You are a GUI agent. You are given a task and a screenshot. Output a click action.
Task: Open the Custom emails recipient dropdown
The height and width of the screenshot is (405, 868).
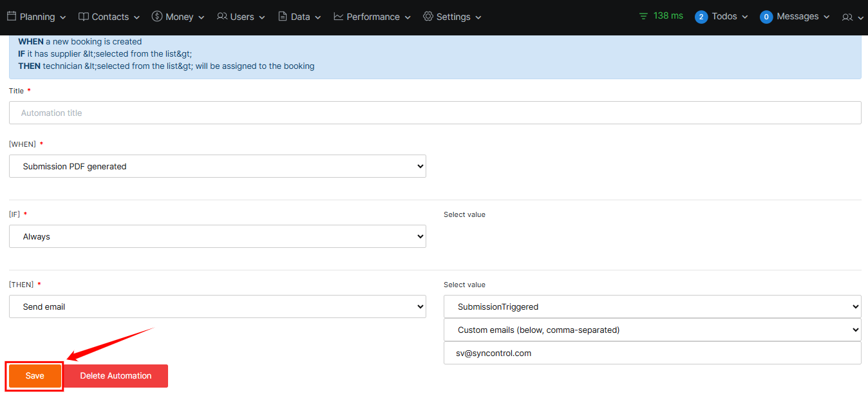[x=652, y=330]
